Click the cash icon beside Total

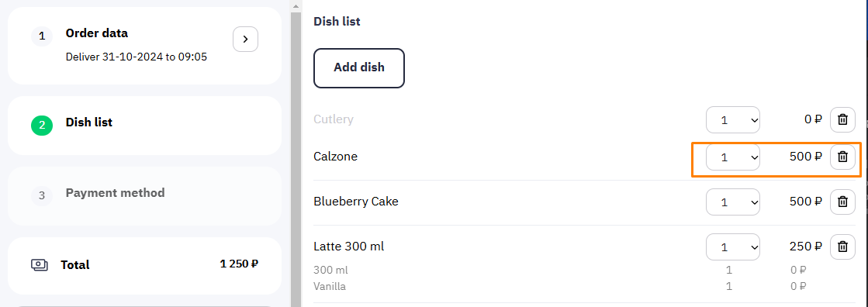[x=39, y=265]
